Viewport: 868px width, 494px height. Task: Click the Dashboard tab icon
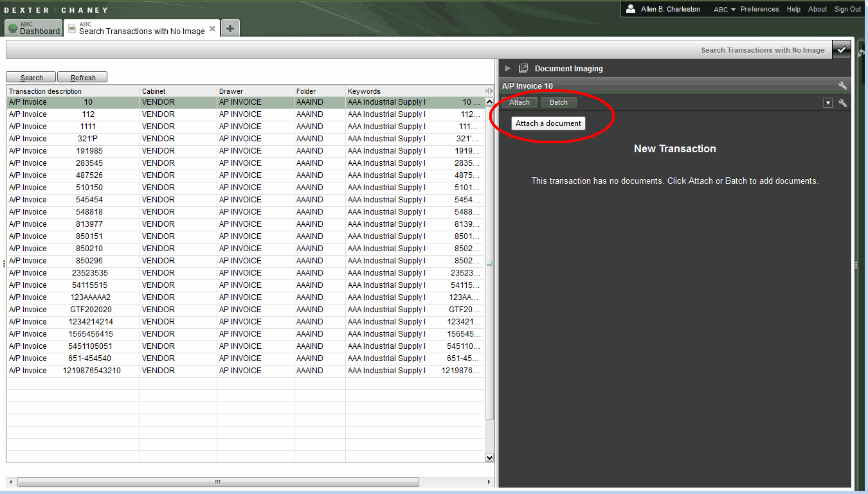[x=14, y=28]
